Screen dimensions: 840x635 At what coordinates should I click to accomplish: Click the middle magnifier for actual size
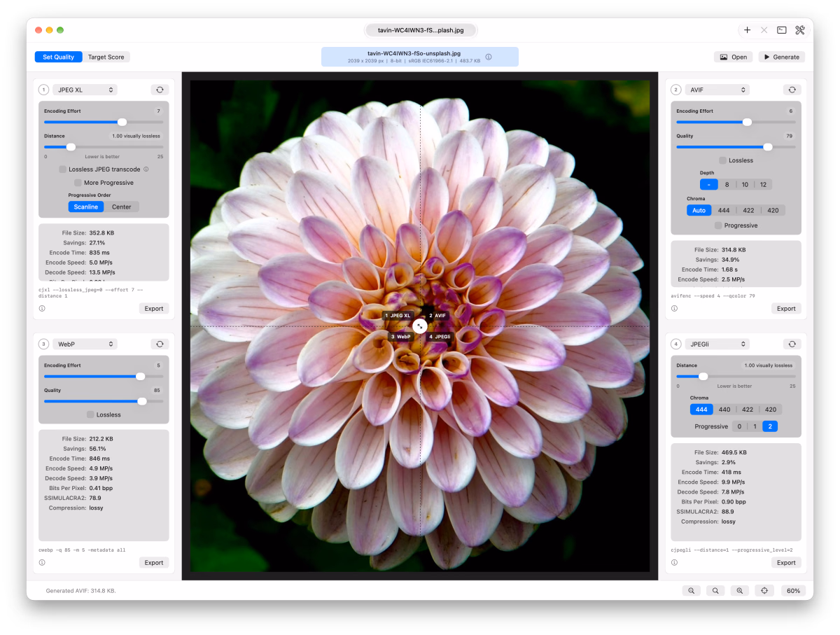[x=715, y=591]
